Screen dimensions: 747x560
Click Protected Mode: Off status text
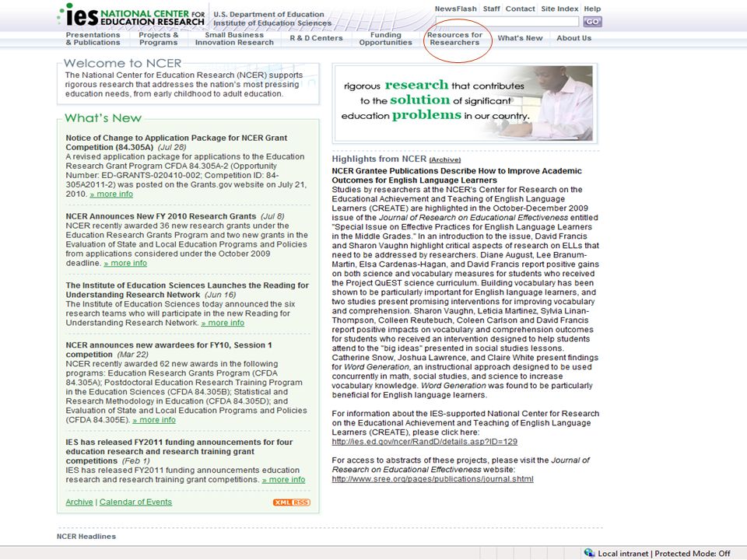click(693, 553)
